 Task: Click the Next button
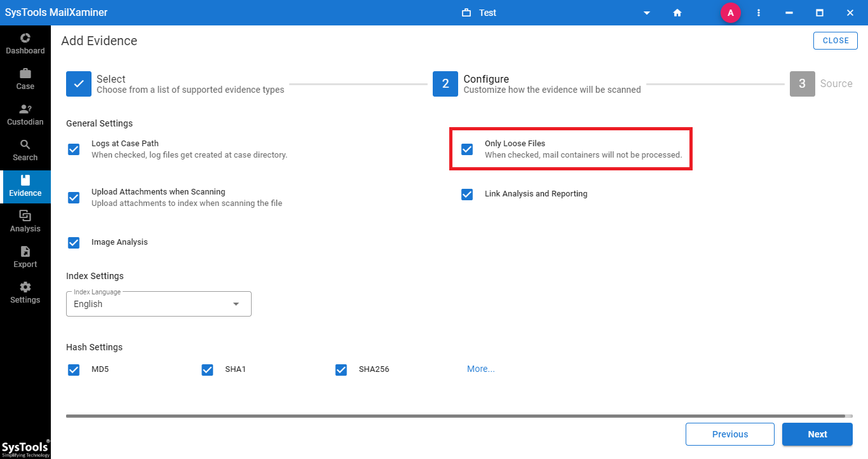point(817,434)
